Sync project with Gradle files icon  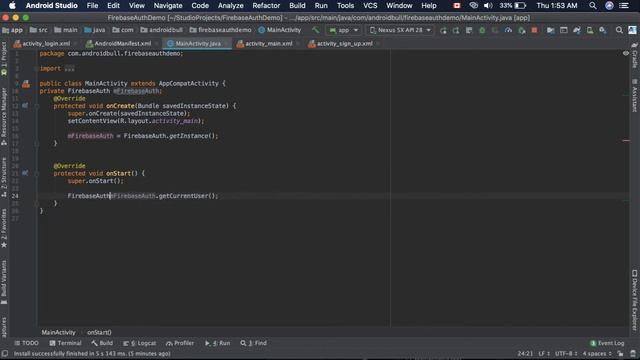click(x=577, y=30)
